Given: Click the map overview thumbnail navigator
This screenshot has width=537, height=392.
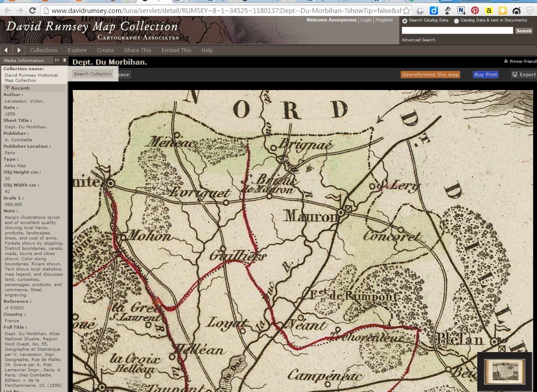Looking at the screenshot, I should [504, 371].
